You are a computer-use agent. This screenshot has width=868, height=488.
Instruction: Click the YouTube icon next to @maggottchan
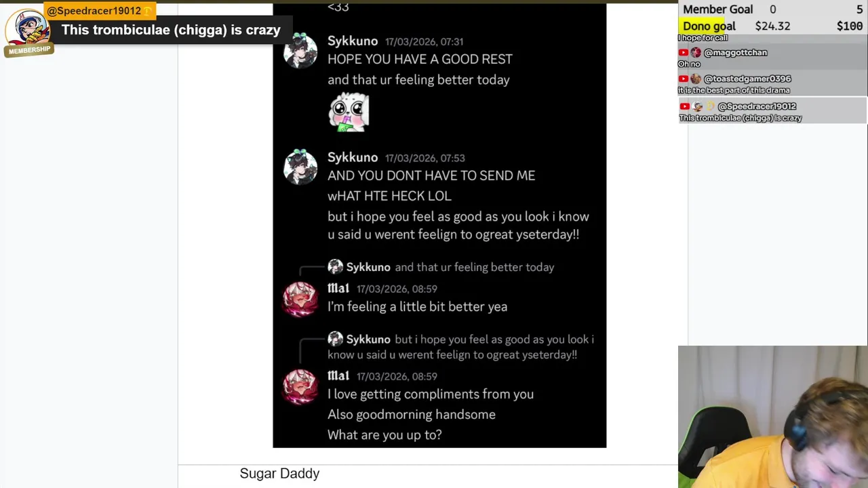(x=684, y=53)
